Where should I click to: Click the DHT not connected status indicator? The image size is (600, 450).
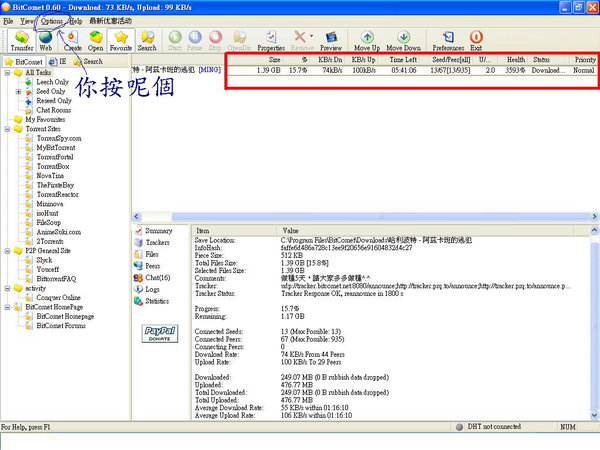(x=488, y=427)
